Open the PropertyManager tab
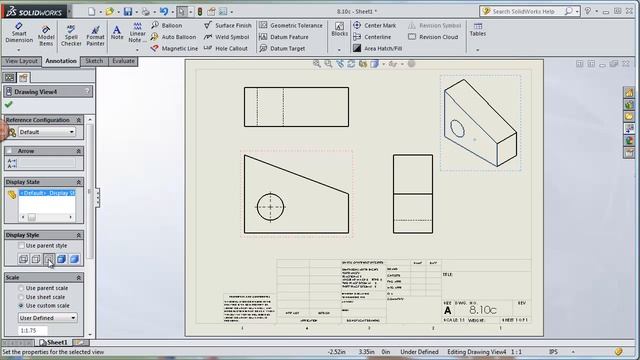 point(23,78)
